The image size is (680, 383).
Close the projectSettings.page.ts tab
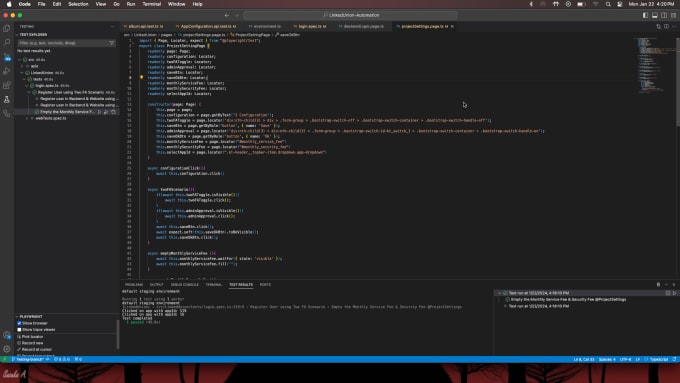(x=452, y=26)
